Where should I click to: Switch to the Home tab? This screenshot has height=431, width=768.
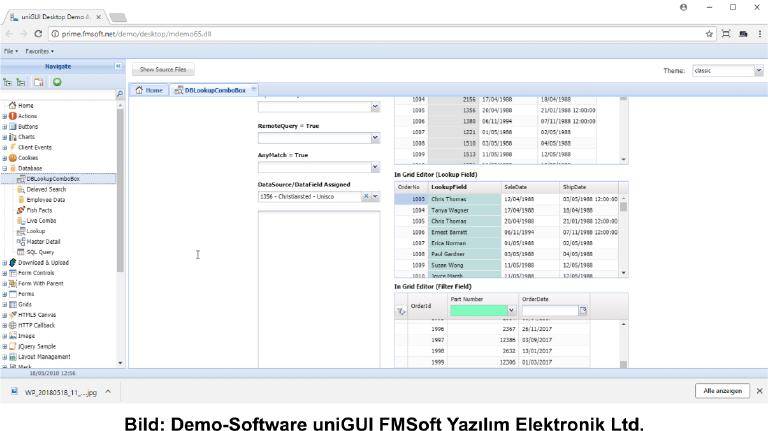149,90
